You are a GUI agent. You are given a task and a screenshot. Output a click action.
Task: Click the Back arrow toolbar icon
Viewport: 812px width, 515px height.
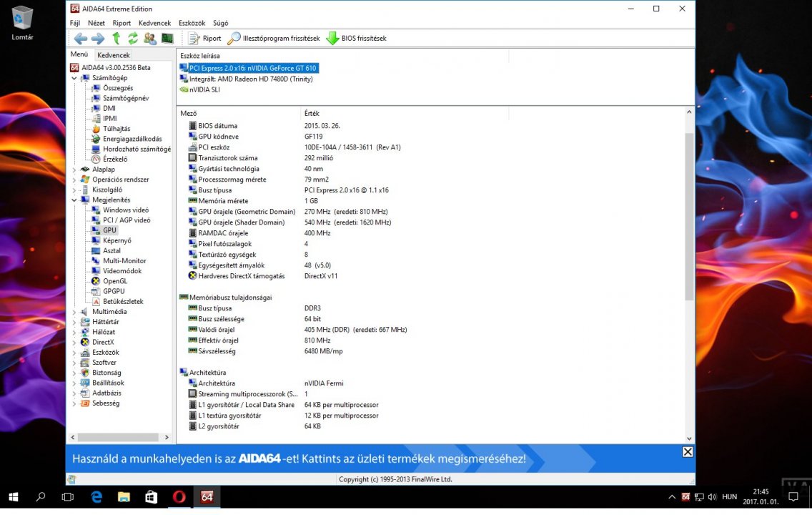pyautogui.click(x=80, y=39)
